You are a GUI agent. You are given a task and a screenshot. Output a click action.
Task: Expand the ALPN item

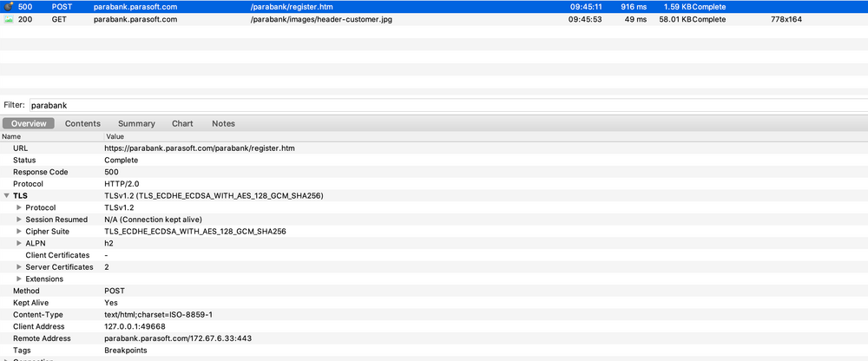19,243
